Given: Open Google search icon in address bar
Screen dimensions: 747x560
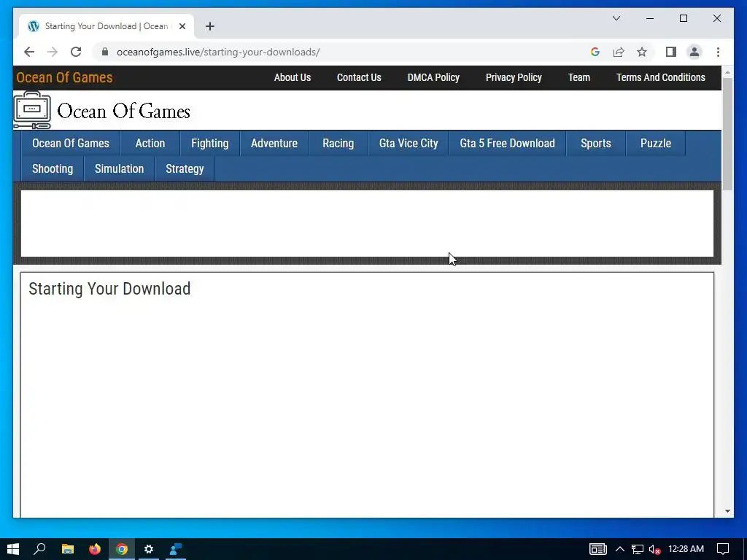Looking at the screenshot, I should pos(595,52).
